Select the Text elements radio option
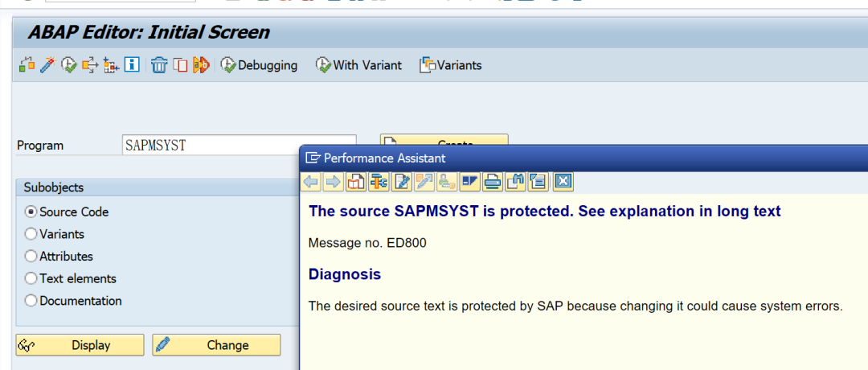Screen dimensions: 868x370 coord(31,278)
